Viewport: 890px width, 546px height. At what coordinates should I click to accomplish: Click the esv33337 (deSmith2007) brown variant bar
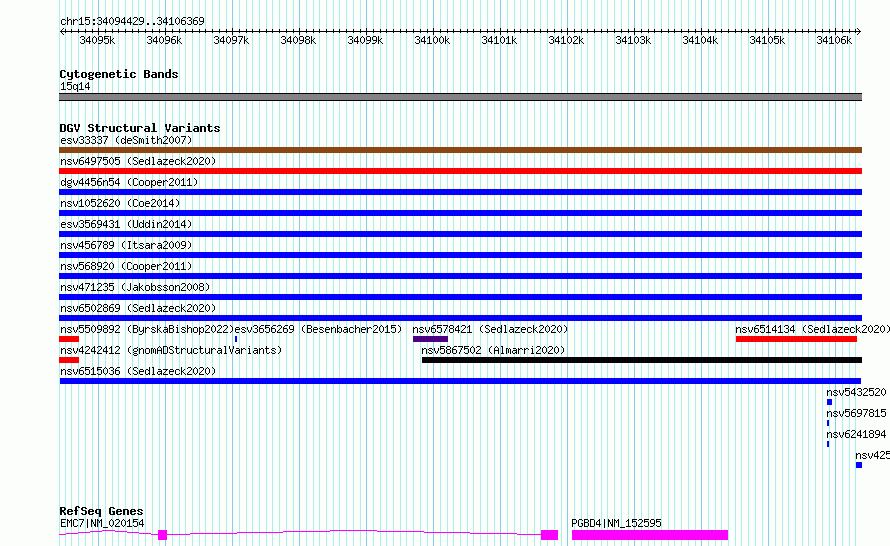[x=460, y=150]
